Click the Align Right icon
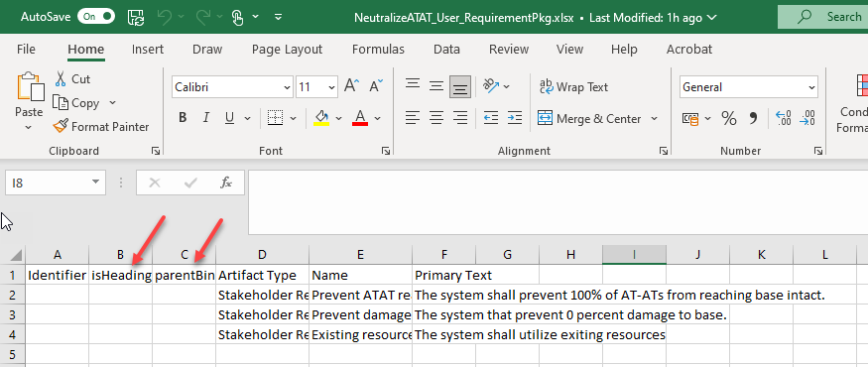This screenshot has width=868, height=367. pyautogui.click(x=460, y=117)
